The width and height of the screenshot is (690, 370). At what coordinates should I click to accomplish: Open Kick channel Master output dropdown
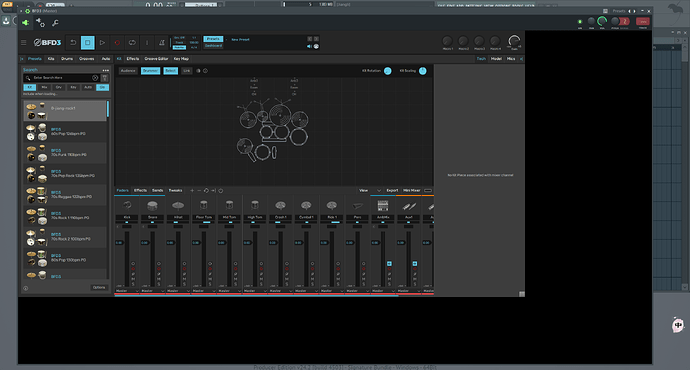coord(127,291)
